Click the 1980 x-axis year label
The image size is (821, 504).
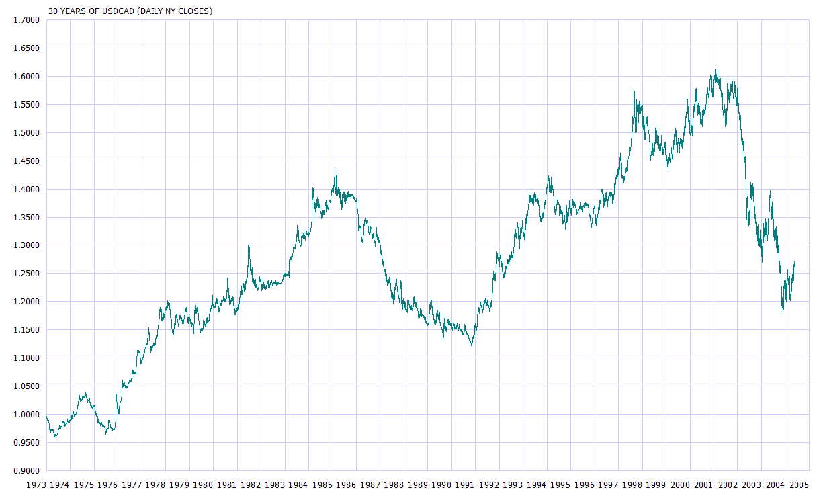204,485
